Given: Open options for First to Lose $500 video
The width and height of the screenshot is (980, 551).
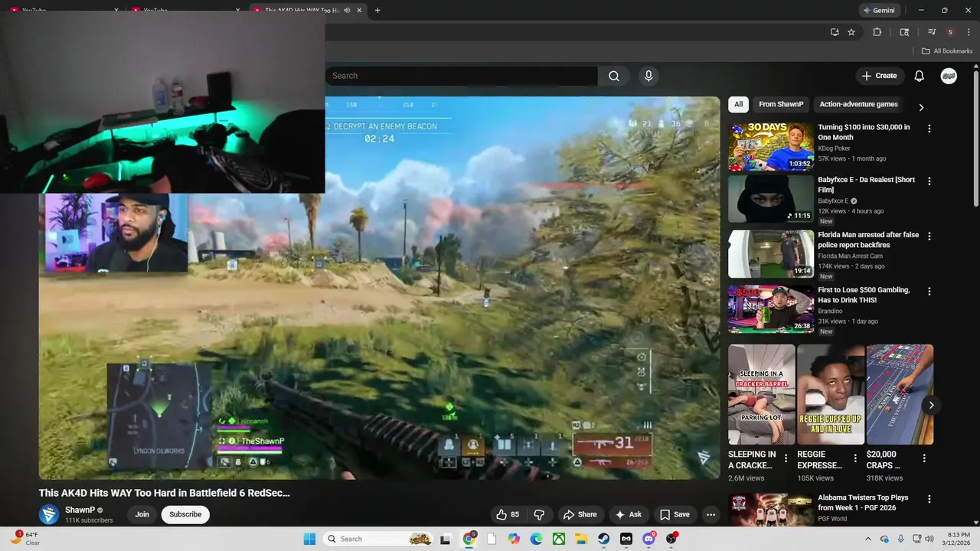Looking at the screenshot, I should (929, 292).
